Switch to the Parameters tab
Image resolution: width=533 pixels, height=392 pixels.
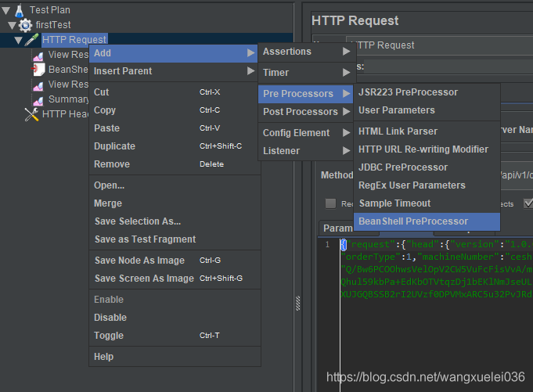pyautogui.click(x=338, y=228)
